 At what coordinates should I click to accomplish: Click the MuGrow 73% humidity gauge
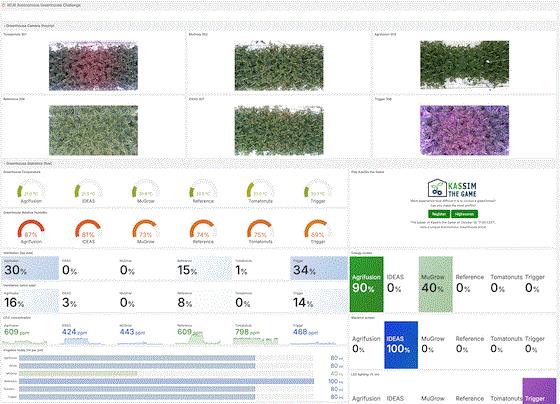point(146,231)
